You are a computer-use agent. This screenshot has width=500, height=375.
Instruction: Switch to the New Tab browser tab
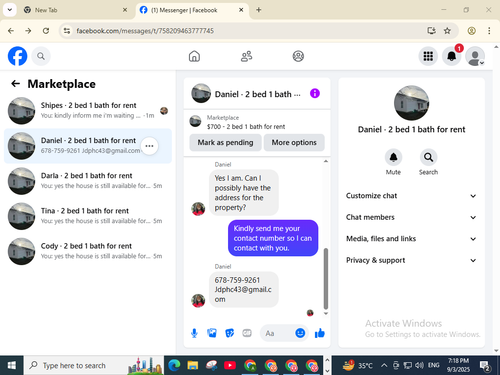point(76,10)
